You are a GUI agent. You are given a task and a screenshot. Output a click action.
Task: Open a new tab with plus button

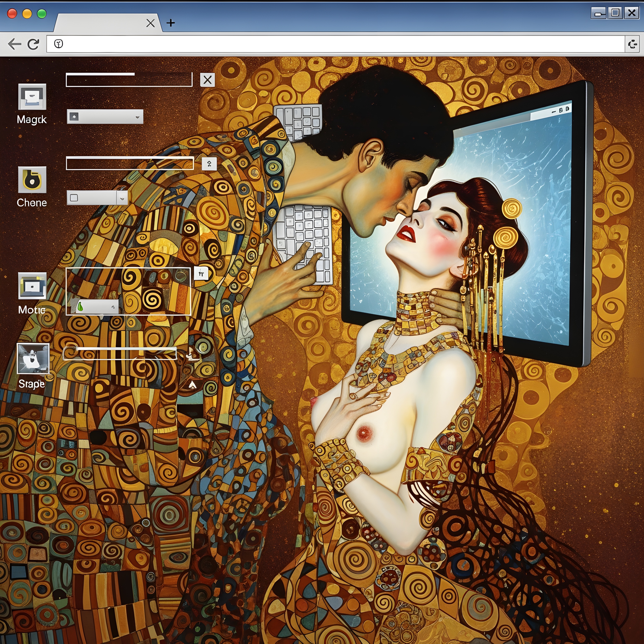(171, 23)
